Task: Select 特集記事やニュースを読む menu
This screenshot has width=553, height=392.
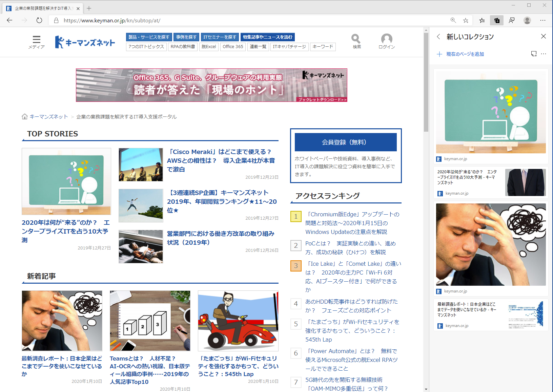Action: pos(268,37)
